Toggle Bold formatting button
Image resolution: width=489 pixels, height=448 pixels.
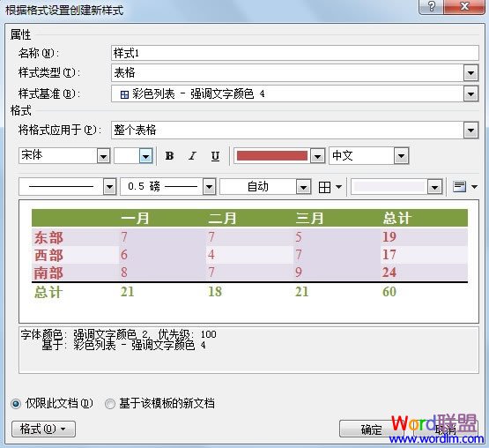point(169,156)
